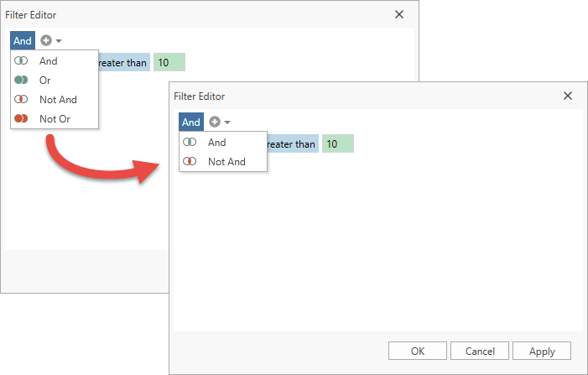Click the Not And icon in the right menu
Viewport: 588px width, 375px height.
190,162
